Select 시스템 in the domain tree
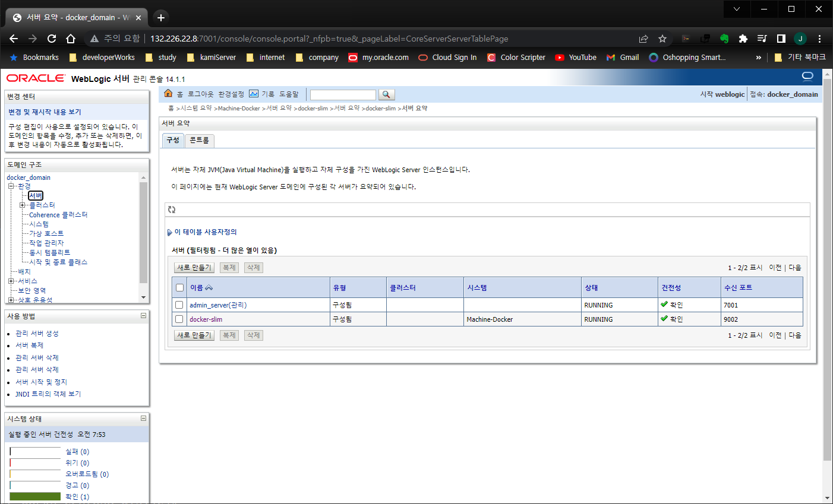Screen dimensions: 833x504 (x=39, y=224)
